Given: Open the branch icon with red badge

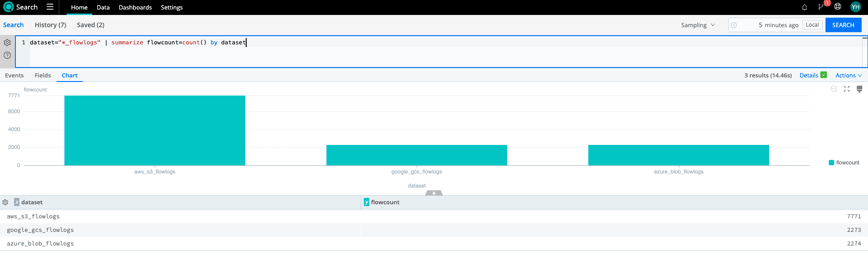Looking at the screenshot, I should tap(820, 7).
